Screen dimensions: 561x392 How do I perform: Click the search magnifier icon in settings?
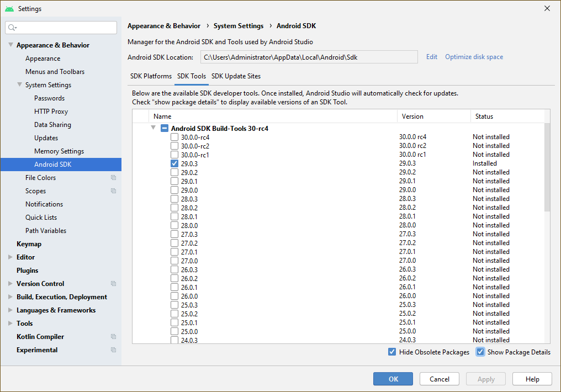[11, 28]
